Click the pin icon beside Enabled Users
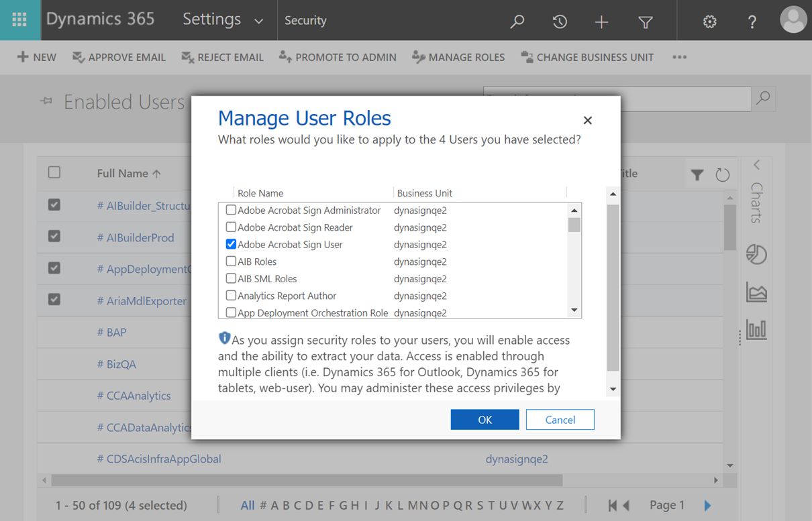Viewport: 812px width, 521px height. click(x=46, y=101)
